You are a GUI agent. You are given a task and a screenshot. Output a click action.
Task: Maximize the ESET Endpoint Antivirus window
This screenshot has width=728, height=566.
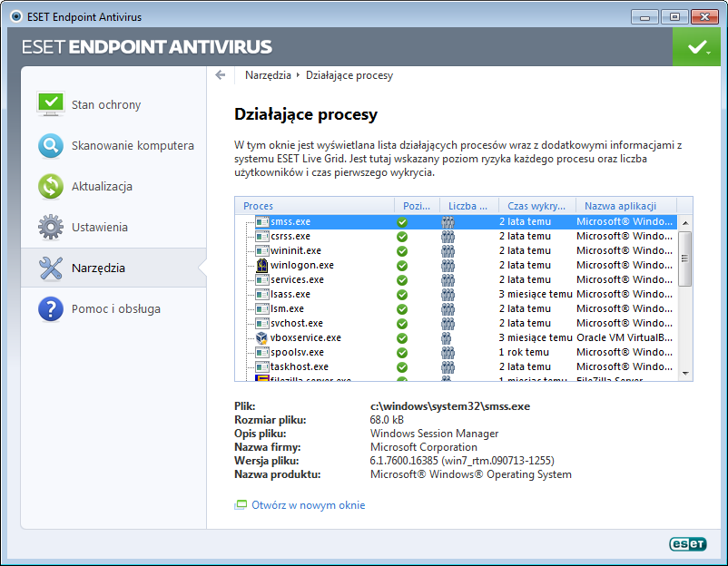point(674,17)
